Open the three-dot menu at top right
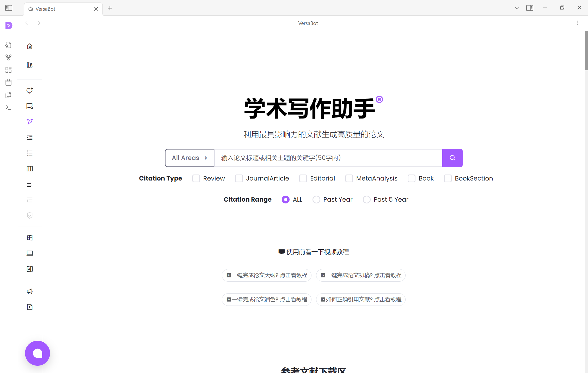 click(x=578, y=23)
